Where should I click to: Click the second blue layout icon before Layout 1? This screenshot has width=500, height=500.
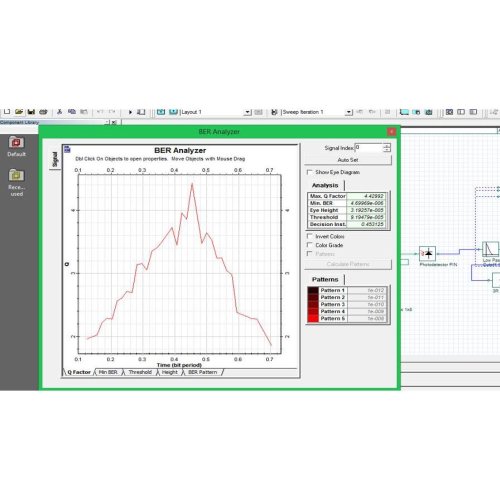173,112
